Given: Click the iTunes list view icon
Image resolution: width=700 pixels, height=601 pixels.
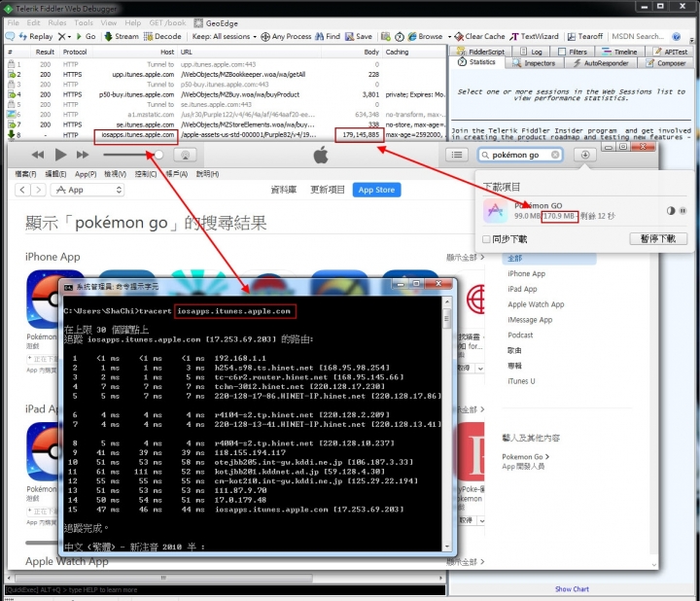Looking at the screenshot, I should [457, 155].
